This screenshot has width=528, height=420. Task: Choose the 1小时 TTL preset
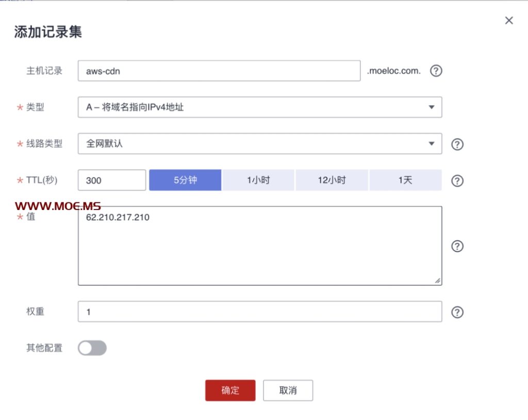pos(258,181)
